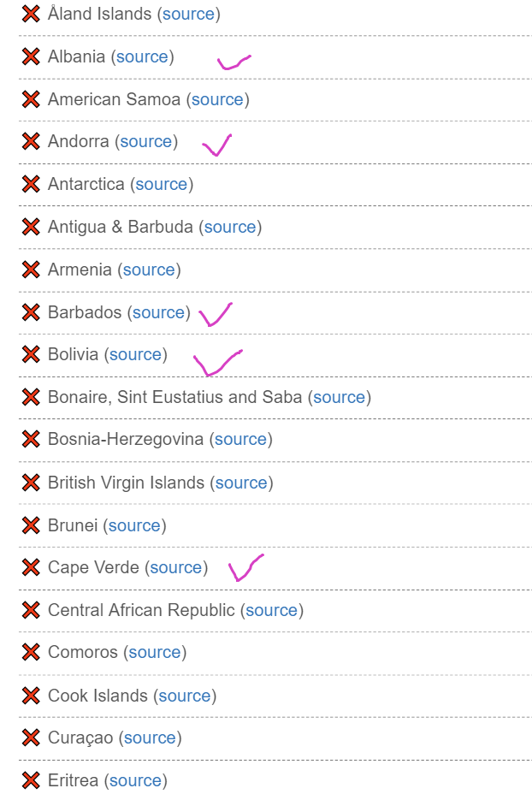Viewport: 532px width, 800px height.
Task: Visit the Bolivia source link
Action: click(135, 354)
